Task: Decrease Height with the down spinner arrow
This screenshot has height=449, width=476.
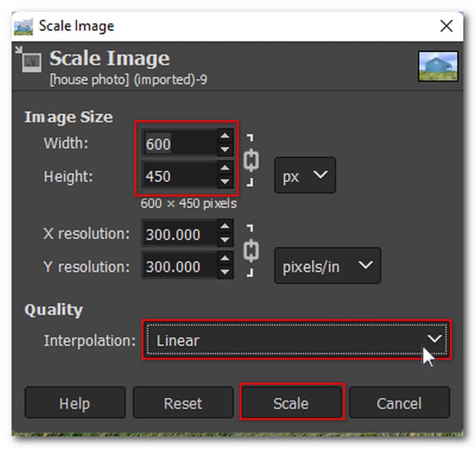Action: point(225,182)
